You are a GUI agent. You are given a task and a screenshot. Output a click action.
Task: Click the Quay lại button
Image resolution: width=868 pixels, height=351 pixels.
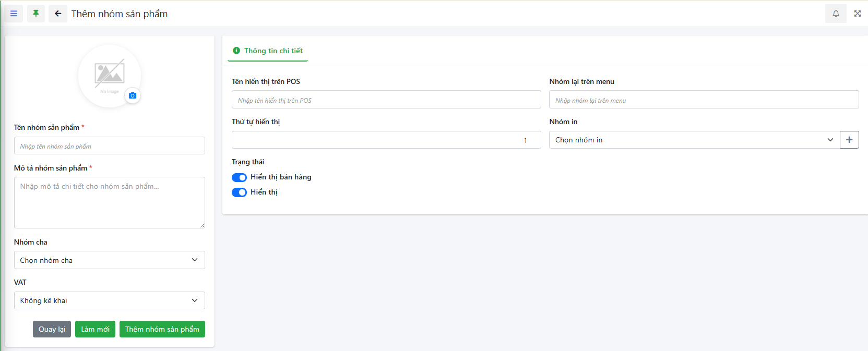(52, 329)
